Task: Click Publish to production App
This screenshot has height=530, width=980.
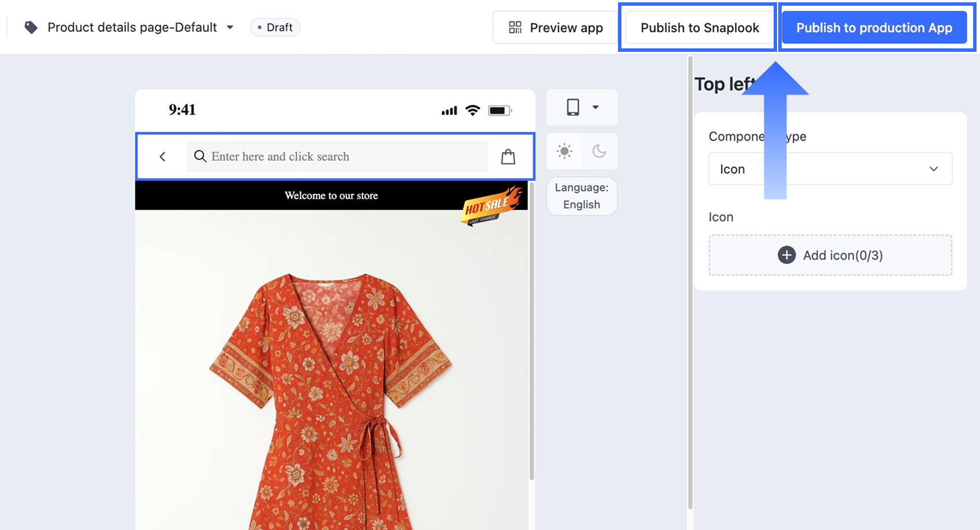Action: (874, 28)
